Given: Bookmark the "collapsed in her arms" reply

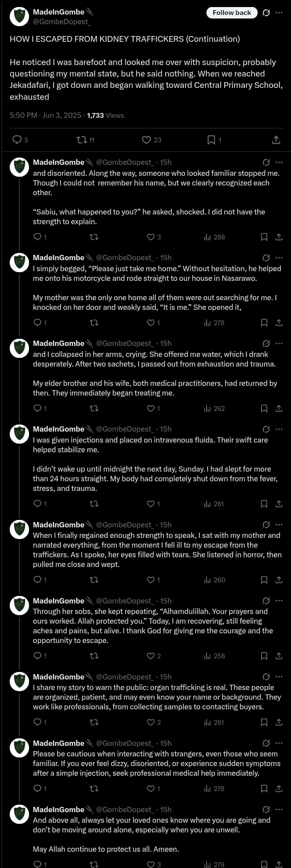Looking at the screenshot, I should 264,408.
